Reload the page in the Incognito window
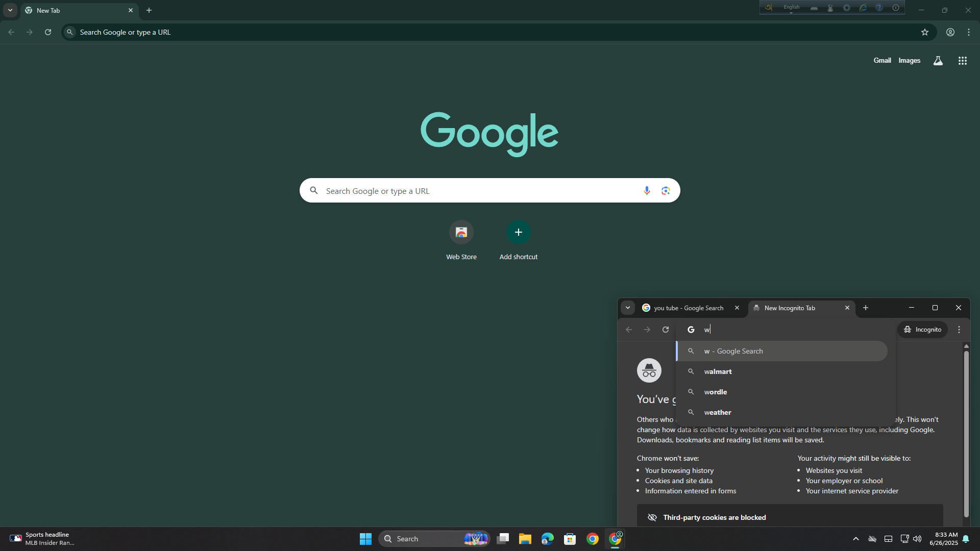Screen dimensions: 980x551 [666, 330]
